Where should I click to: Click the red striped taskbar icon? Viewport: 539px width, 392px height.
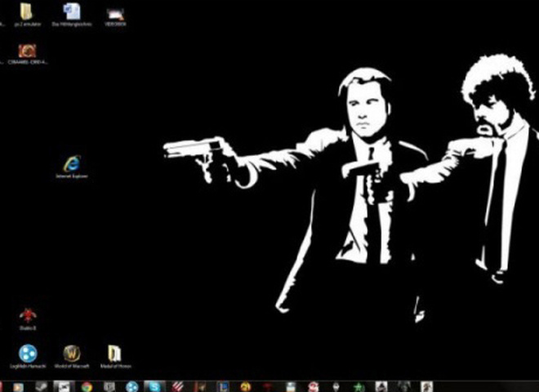click(x=177, y=387)
